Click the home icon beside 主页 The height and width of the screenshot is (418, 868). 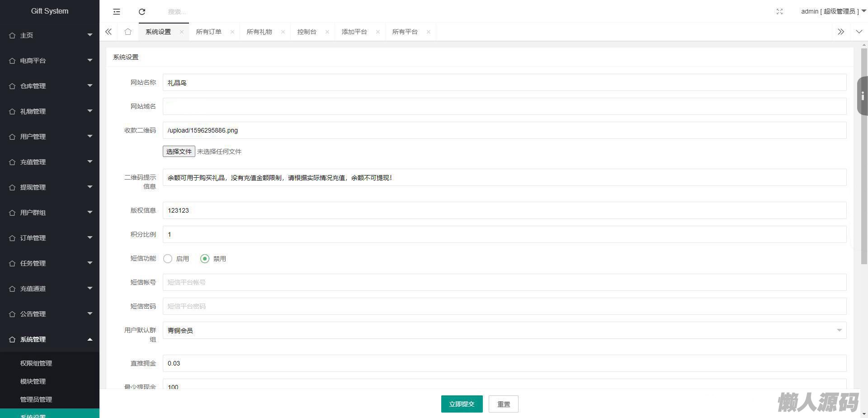tap(12, 35)
